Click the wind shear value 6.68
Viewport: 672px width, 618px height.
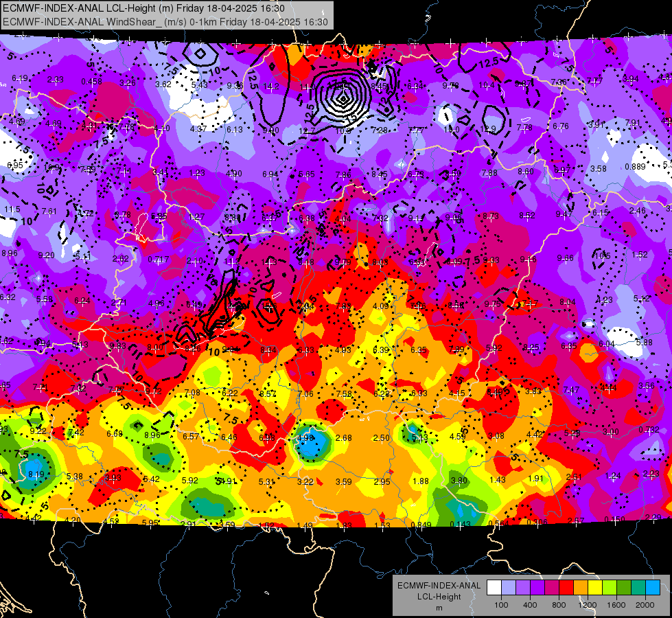[115, 433]
